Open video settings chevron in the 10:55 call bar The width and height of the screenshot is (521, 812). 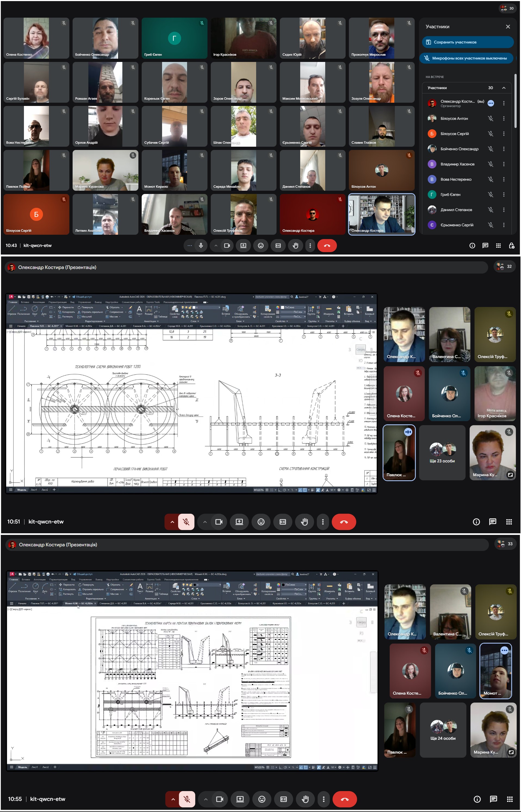pyautogui.click(x=206, y=800)
